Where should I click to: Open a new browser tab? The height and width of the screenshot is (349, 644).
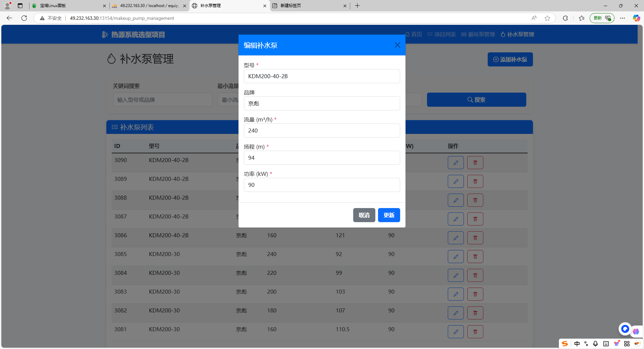(357, 6)
